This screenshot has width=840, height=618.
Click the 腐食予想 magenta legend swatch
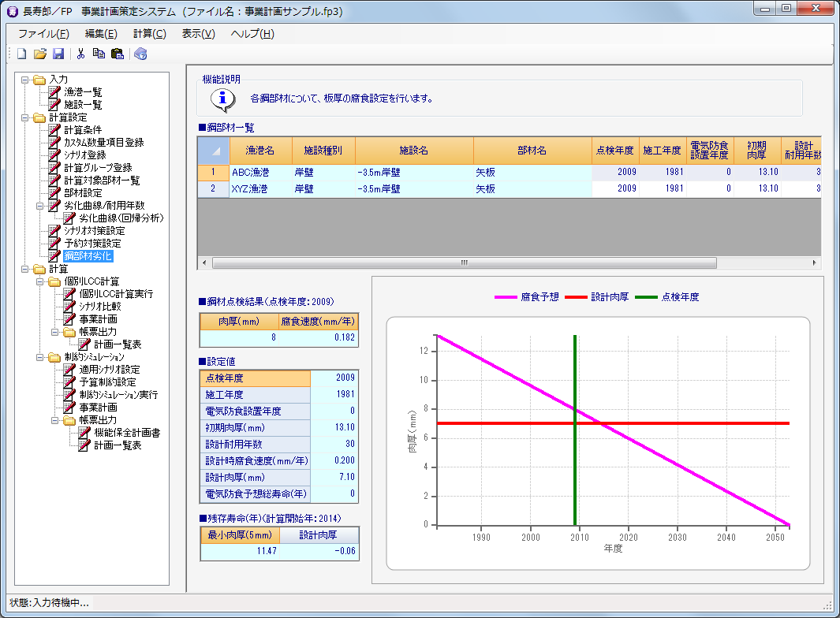pos(506,297)
